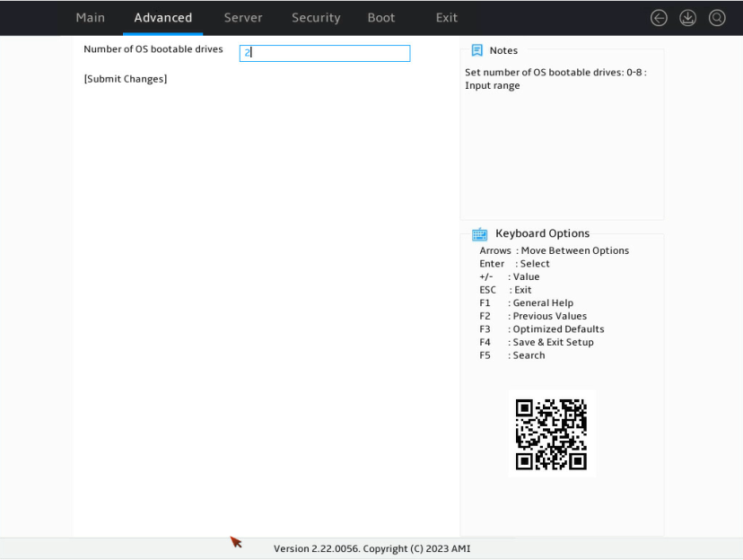The height and width of the screenshot is (560, 743).
Task: Select the Advanced tab
Action: pyautogui.click(x=163, y=18)
